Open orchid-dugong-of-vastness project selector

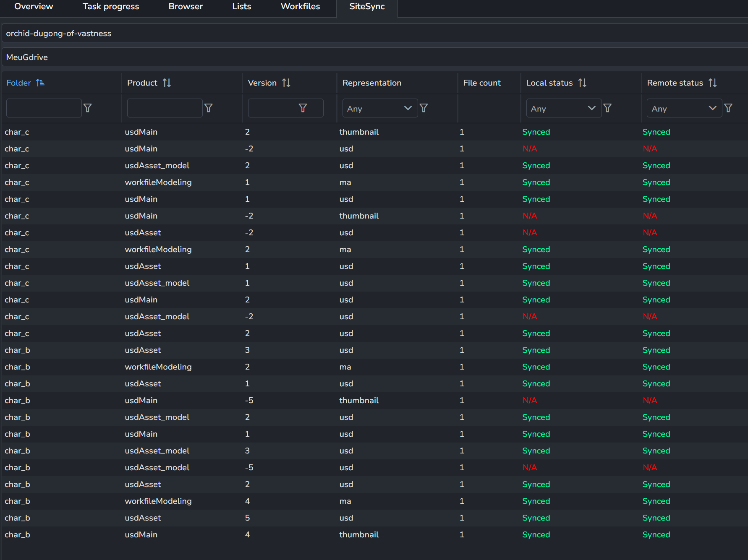(375, 33)
